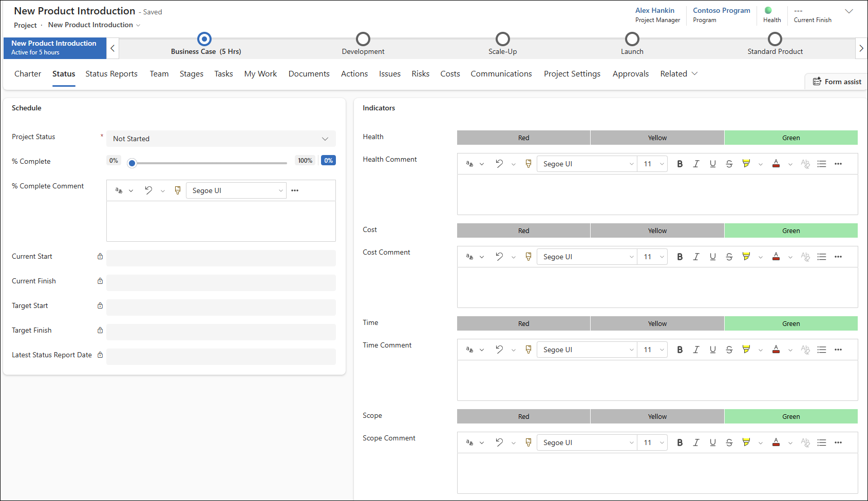Select the Development stage in process bar
Image resolution: width=868 pixels, height=501 pixels.
(x=363, y=40)
